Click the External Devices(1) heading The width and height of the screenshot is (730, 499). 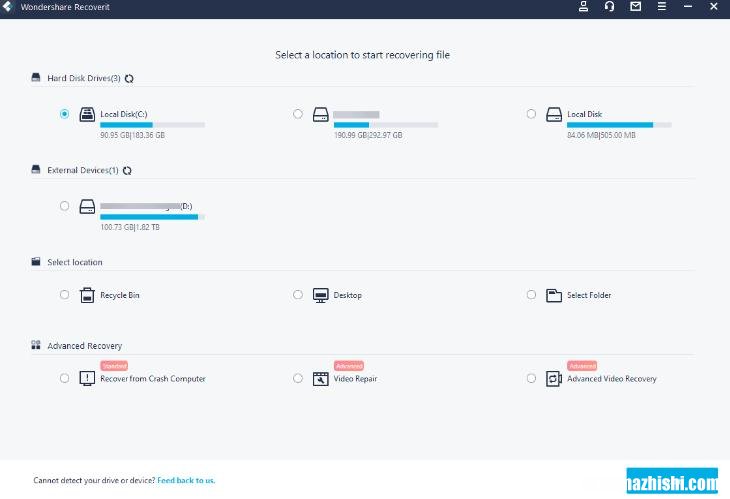[x=83, y=170]
